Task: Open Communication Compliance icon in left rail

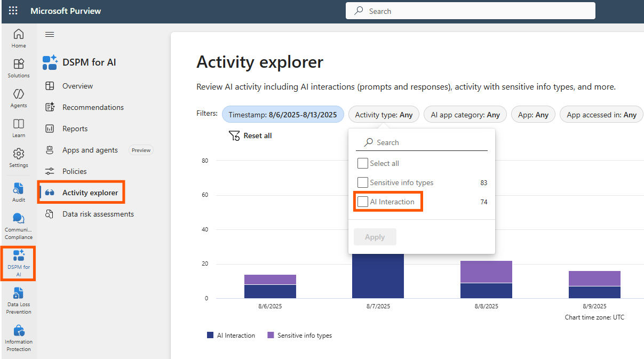Action: pos(19,218)
